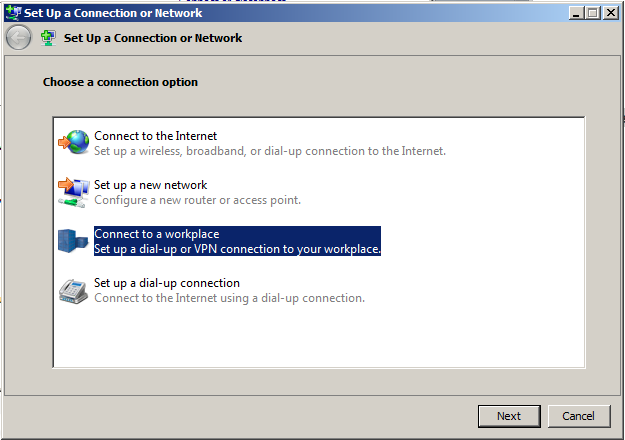Click the dial-up or VPN connection description
Image resolution: width=625 pixels, height=440 pixels.
[x=237, y=249]
